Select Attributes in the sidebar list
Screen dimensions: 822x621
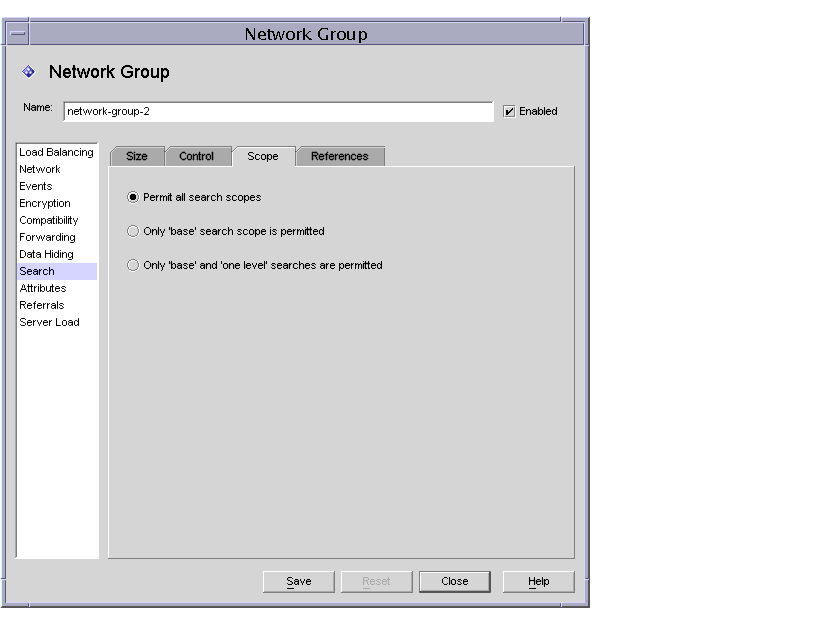[x=47, y=288]
